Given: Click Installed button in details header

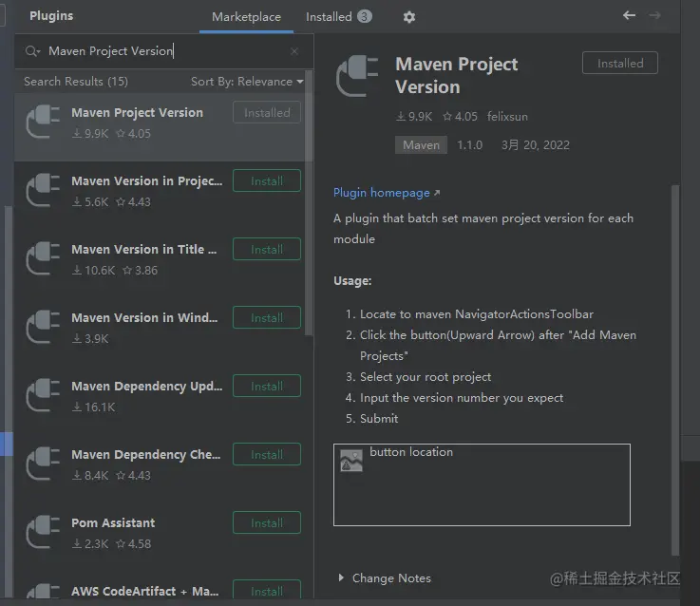Looking at the screenshot, I should pyautogui.click(x=620, y=63).
